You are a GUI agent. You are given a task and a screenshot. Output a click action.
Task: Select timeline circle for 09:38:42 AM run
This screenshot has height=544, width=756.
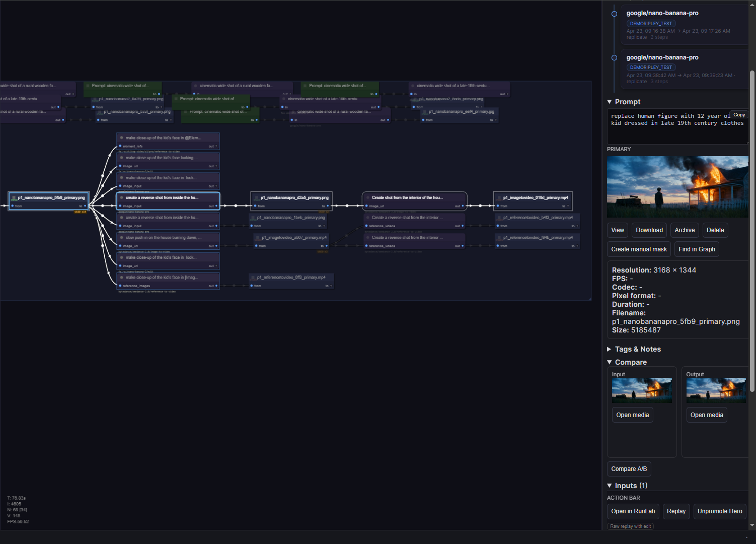coord(614,58)
